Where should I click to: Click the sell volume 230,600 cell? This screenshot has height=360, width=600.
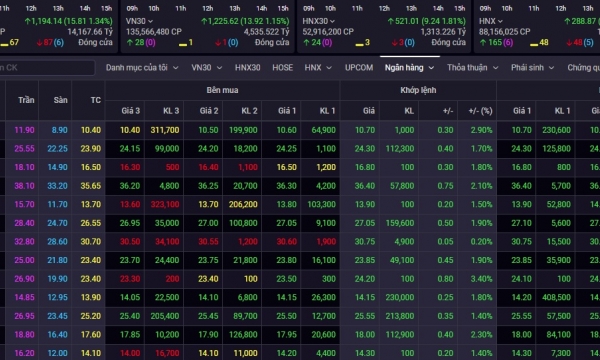[556, 130]
